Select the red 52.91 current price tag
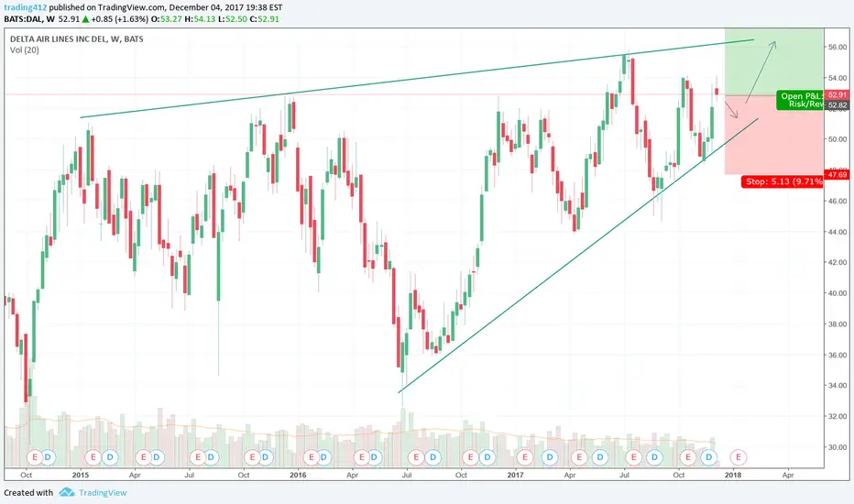 tap(837, 94)
